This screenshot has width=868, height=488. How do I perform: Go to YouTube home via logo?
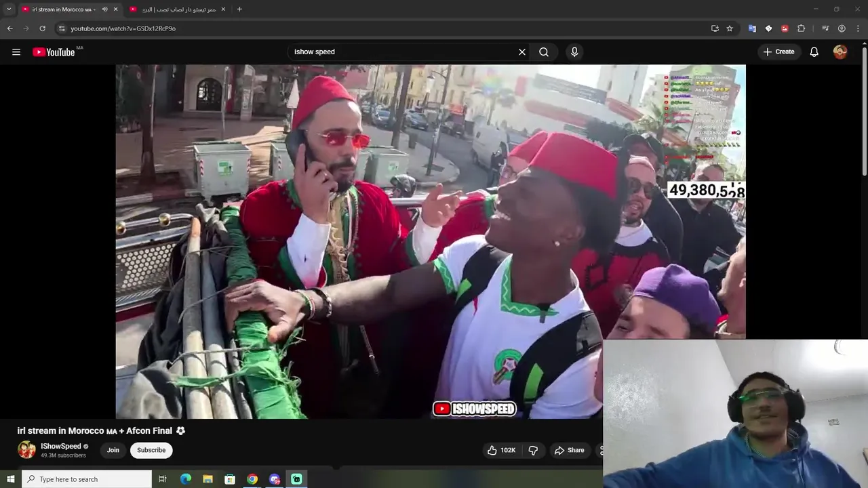[54, 52]
